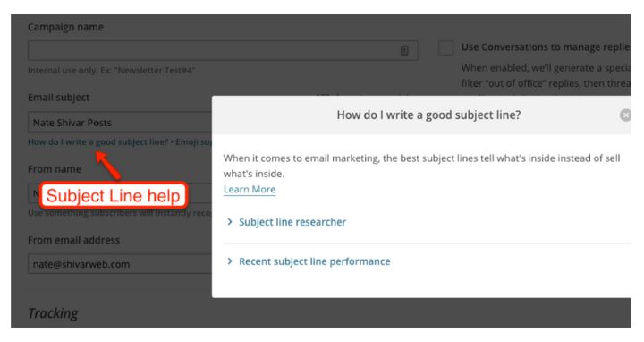Close the subject line help popup
644x342 pixels.
point(625,115)
